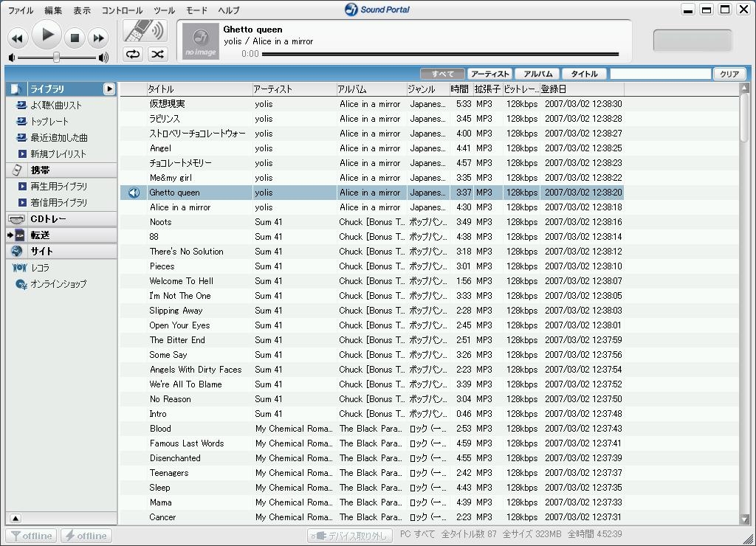Sort by the アーティスト column header
Image resolution: width=756 pixels, height=546 pixels.
294,89
